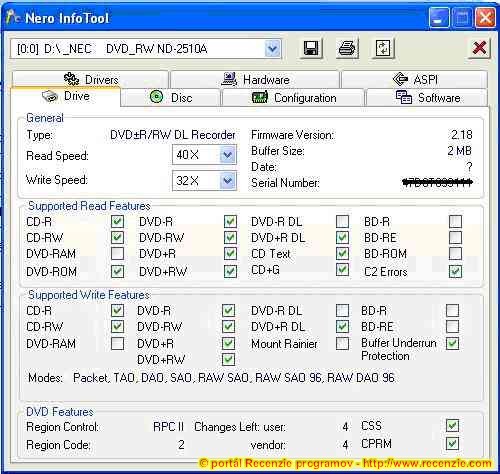Click the Modes list text Packet, TAO, DAO
Image resolution: width=500 pixels, height=474 pixels.
pos(234,378)
